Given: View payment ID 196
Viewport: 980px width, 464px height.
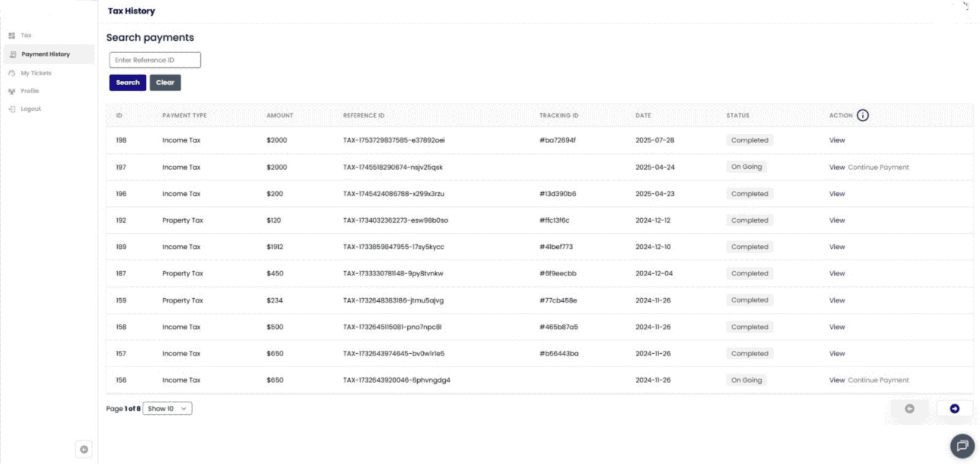Looking at the screenshot, I should [837, 193].
